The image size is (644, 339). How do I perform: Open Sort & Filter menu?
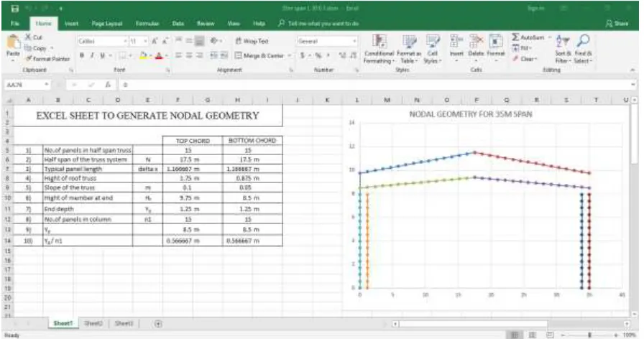click(x=563, y=49)
